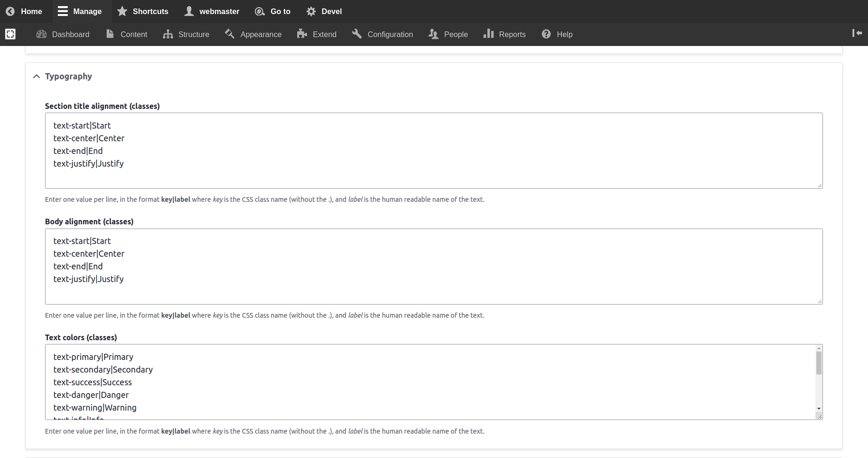The height and width of the screenshot is (458, 868).
Task: Click the fullscreen toggle icon on toolbar left
Action: (x=10, y=34)
